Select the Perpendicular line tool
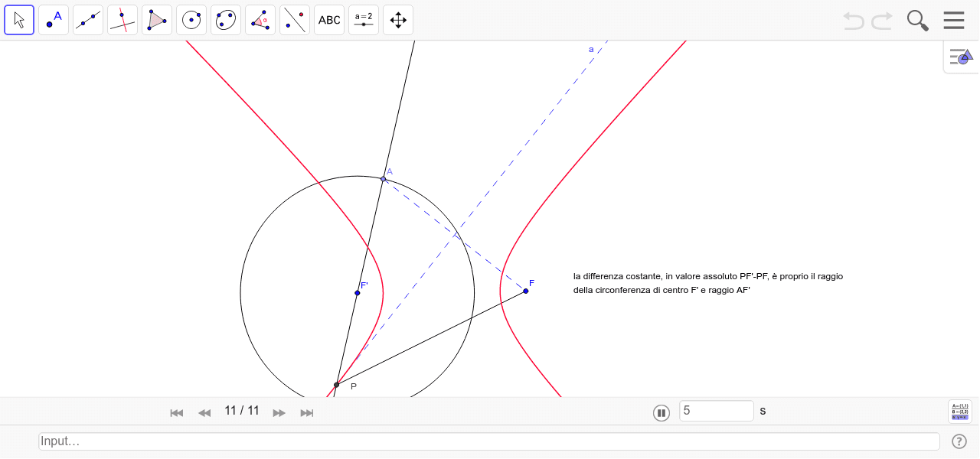Image resolution: width=980 pixels, height=459 pixels. point(122,20)
